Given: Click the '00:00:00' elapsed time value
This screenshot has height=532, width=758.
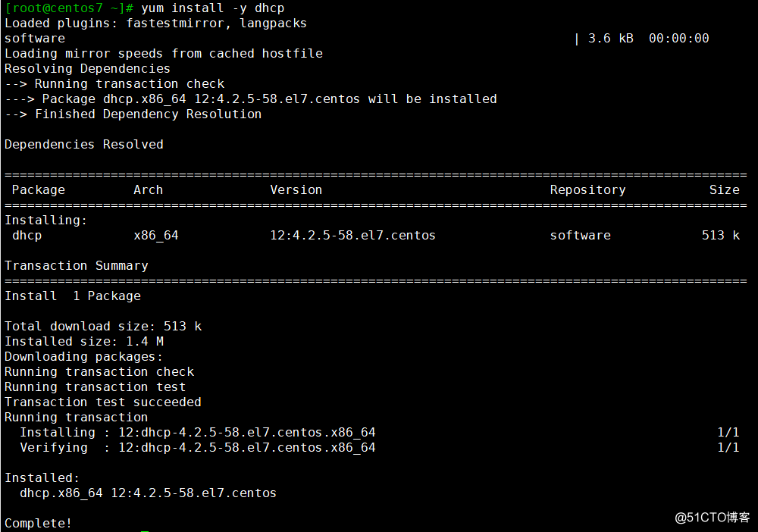Looking at the screenshot, I should 678,38.
